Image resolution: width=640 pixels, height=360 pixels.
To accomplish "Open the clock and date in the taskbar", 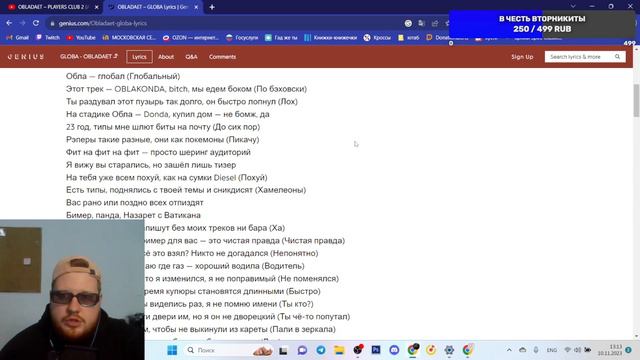I will pyautogui.click(x=610, y=350).
